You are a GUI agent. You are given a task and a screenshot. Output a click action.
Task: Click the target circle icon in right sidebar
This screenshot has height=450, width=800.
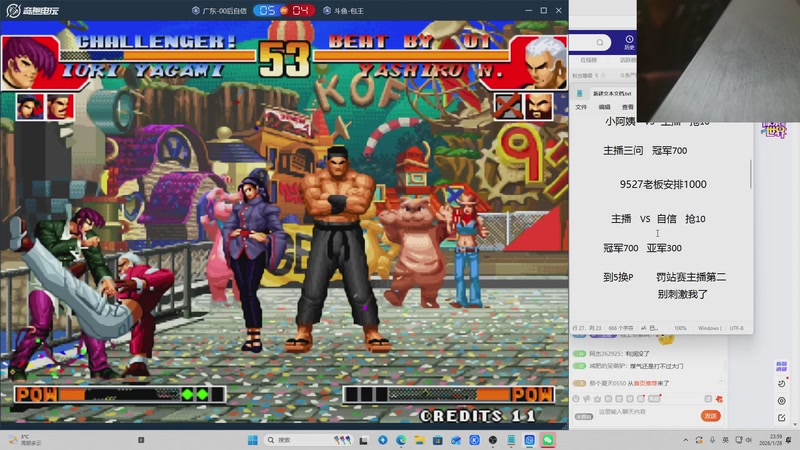pyautogui.click(x=782, y=401)
